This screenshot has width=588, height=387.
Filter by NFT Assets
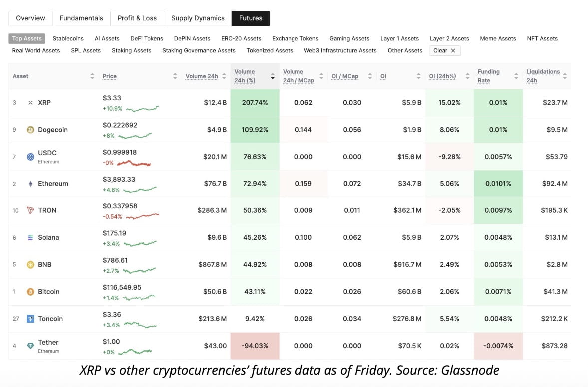click(542, 38)
